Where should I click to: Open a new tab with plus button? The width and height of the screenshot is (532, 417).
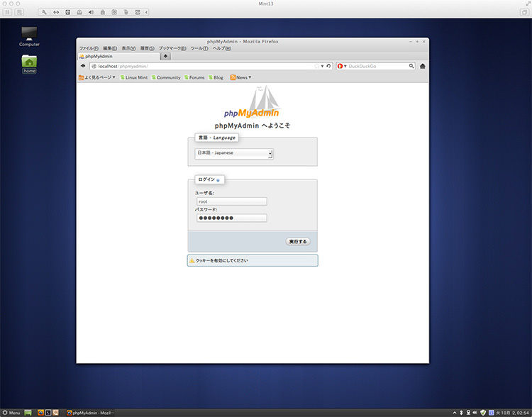pyautogui.click(x=165, y=56)
